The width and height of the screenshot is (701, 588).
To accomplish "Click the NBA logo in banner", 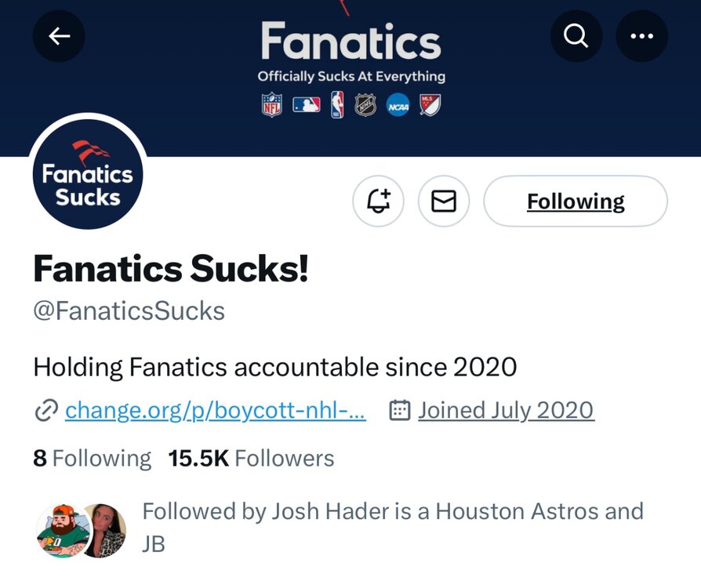I will 337,105.
